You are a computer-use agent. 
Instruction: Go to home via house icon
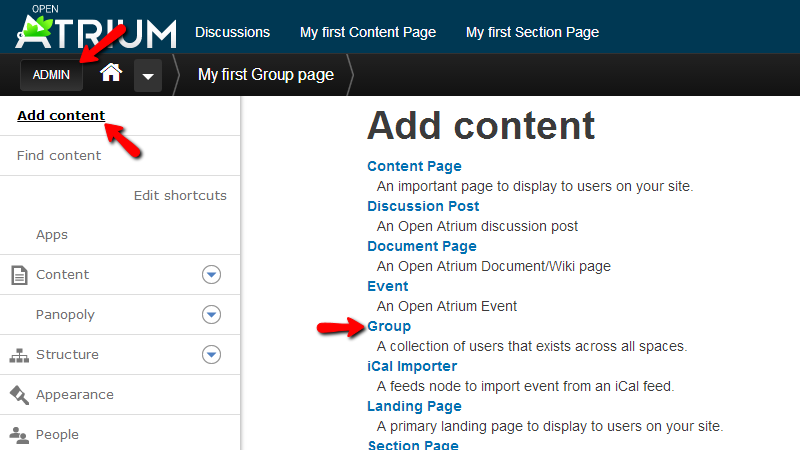coord(111,73)
